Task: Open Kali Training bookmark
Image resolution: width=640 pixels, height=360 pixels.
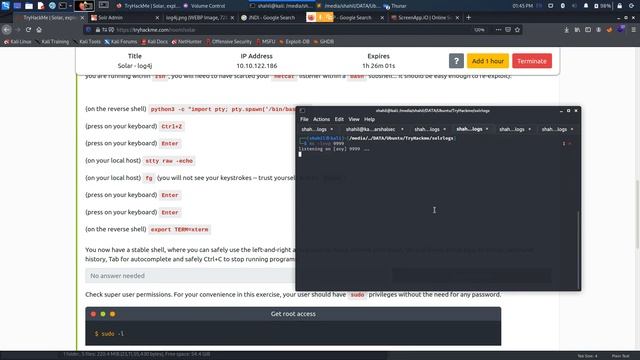Action: [52, 42]
